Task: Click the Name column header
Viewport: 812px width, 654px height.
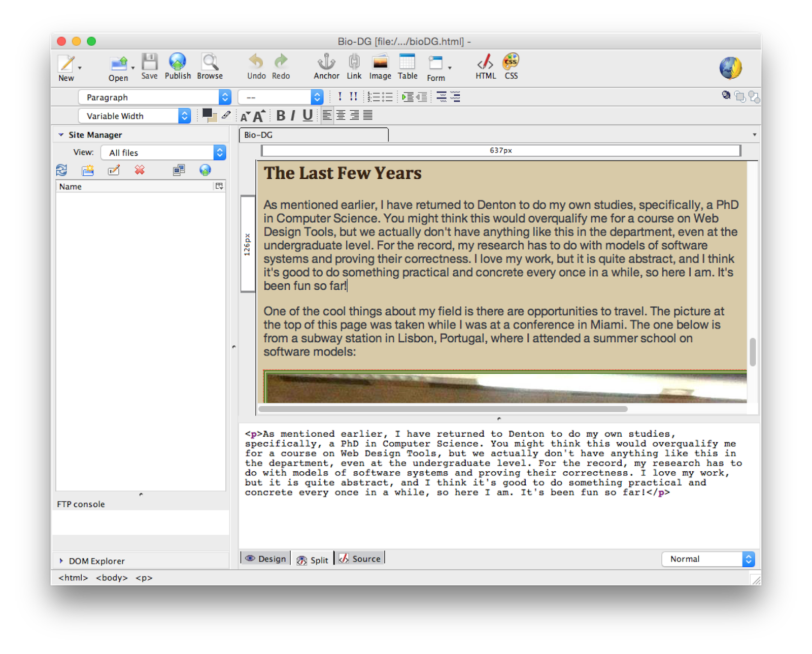Action: (x=134, y=186)
